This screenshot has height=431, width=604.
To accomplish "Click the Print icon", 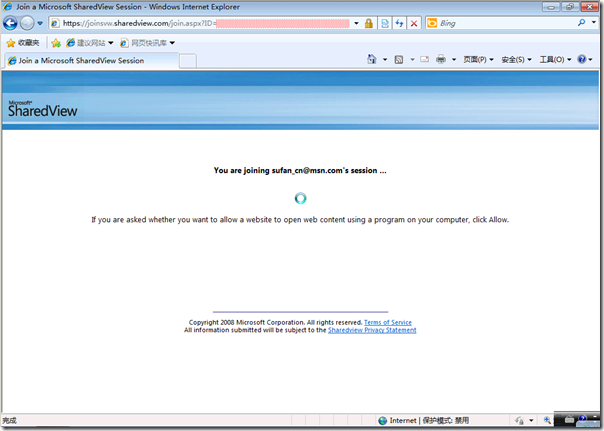I will (441, 59).
